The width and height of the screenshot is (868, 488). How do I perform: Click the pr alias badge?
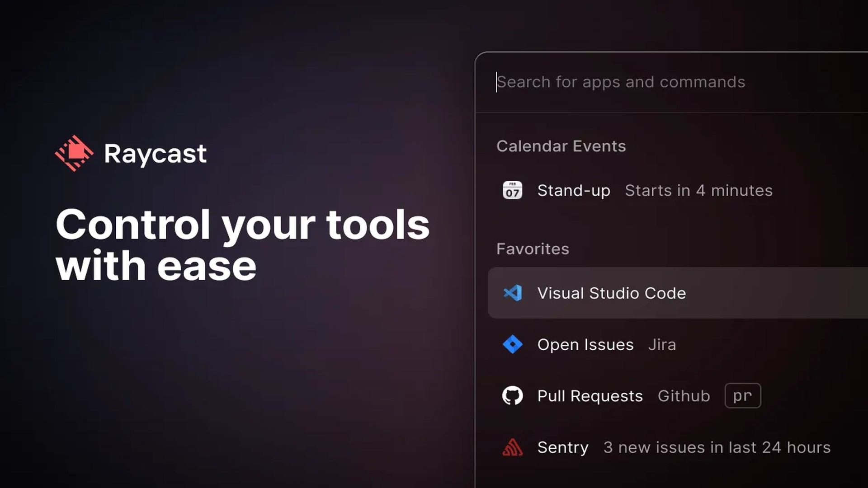click(x=742, y=396)
